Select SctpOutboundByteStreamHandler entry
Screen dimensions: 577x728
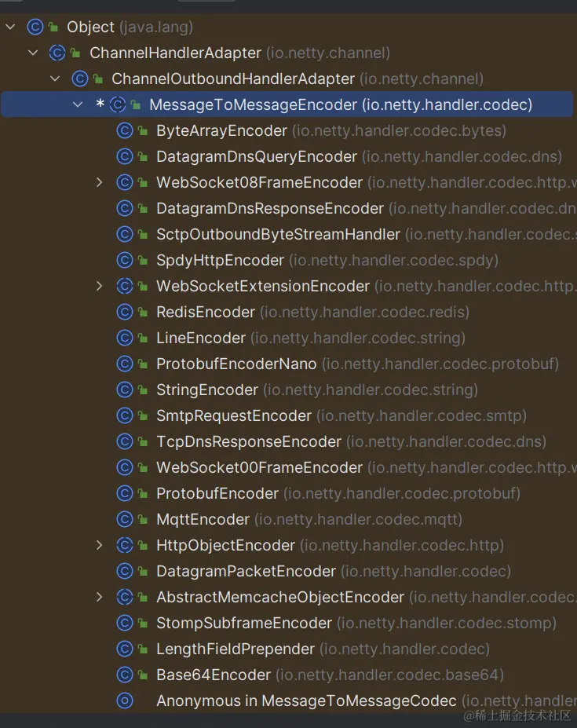click(x=367, y=235)
